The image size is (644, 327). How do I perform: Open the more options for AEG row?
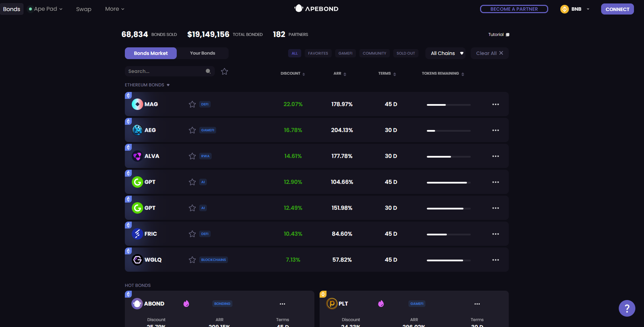click(496, 130)
